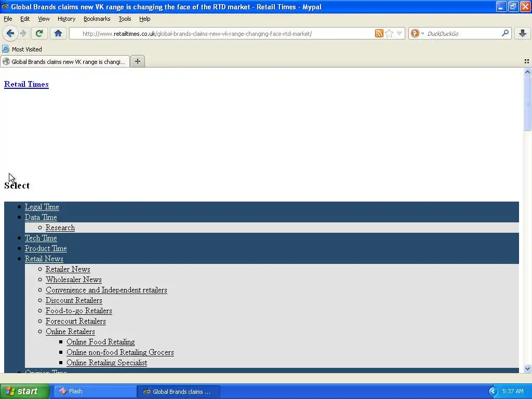Select the Global Brands claims tab

(x=65, y=61)
